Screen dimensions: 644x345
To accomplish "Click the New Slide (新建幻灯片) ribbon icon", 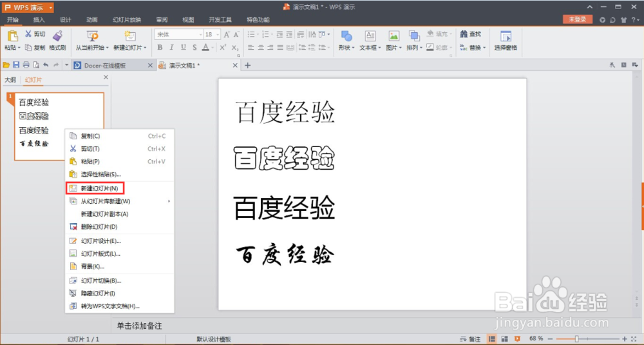I will click(130, 36).
